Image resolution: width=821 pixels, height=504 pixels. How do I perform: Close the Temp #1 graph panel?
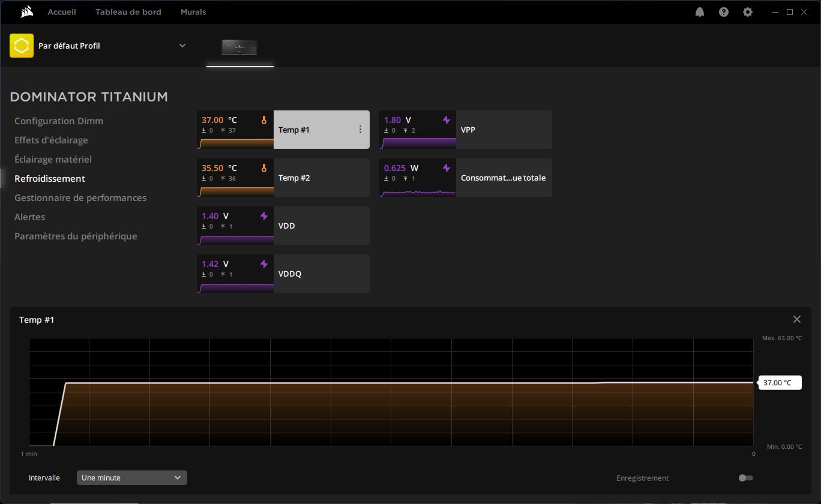point(797,320)
